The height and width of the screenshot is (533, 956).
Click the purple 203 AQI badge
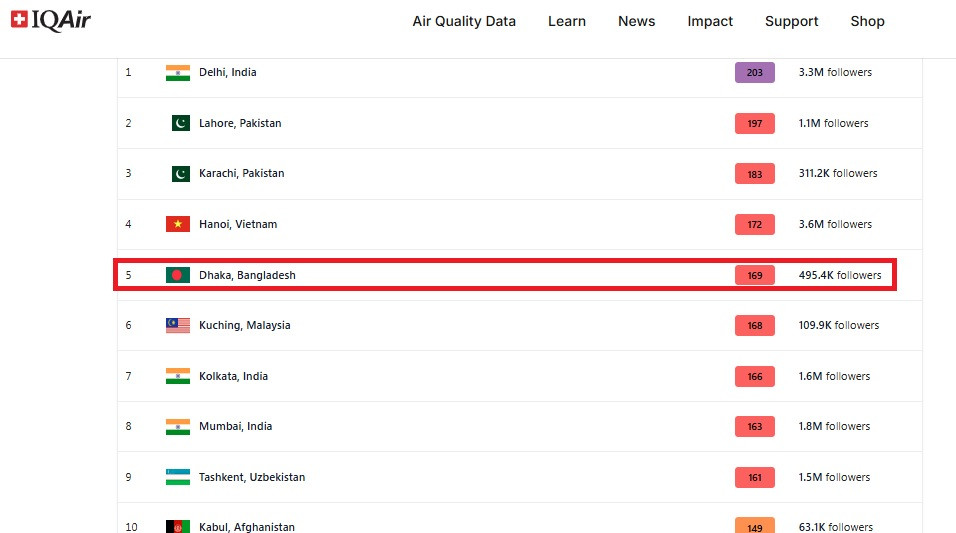click(x=755, y=73)
